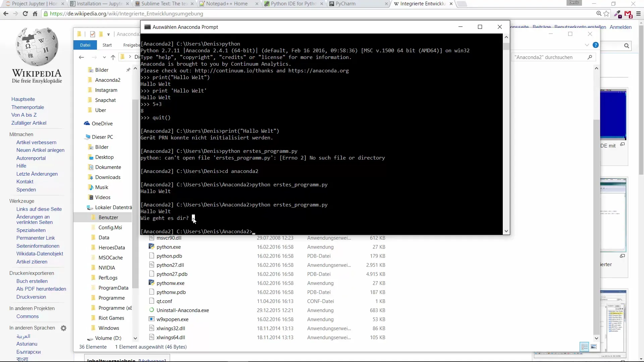Click browser forward arrow button

[15, 14]
